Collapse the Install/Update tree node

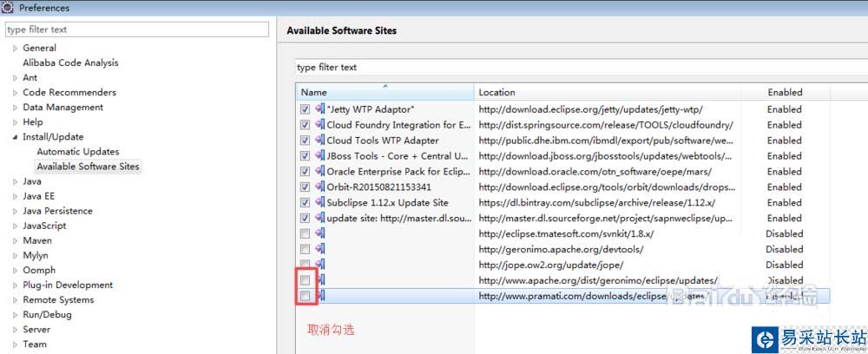click(15, 137)
